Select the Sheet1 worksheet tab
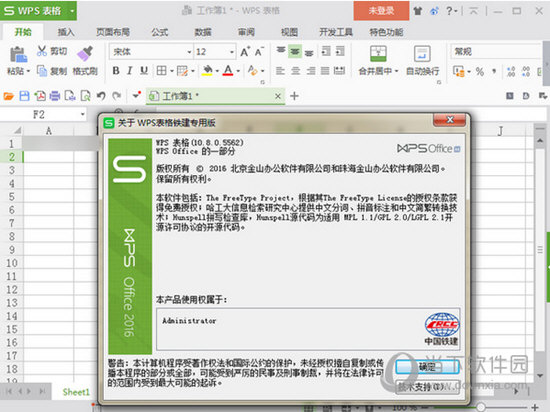Image resolution: width=550 pixels, height=412 pixels. point(76,392)
